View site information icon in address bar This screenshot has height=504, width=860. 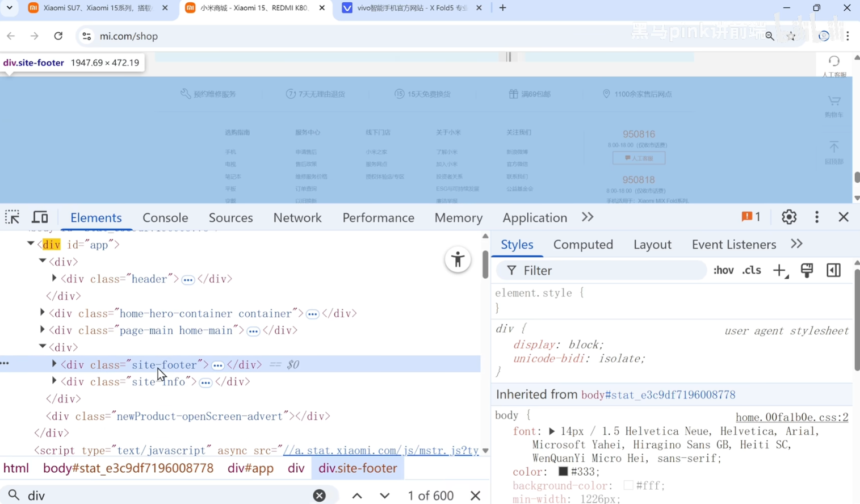point(86,36)
